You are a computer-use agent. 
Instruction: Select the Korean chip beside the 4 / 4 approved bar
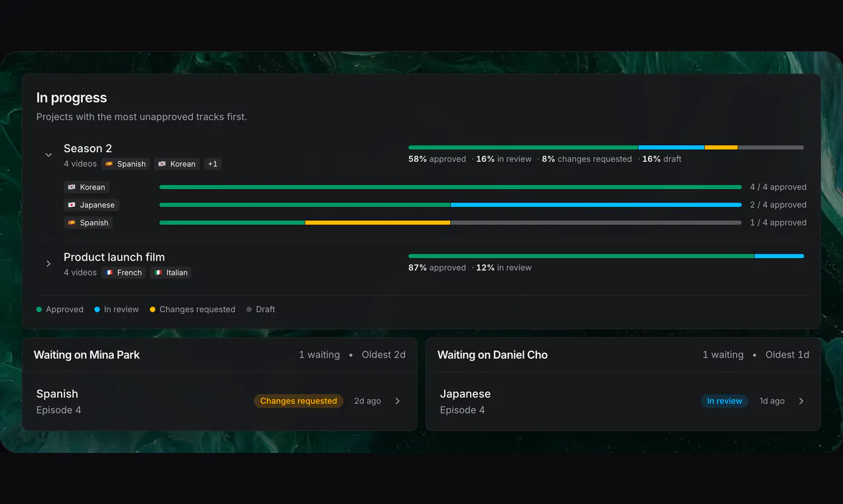86,187
